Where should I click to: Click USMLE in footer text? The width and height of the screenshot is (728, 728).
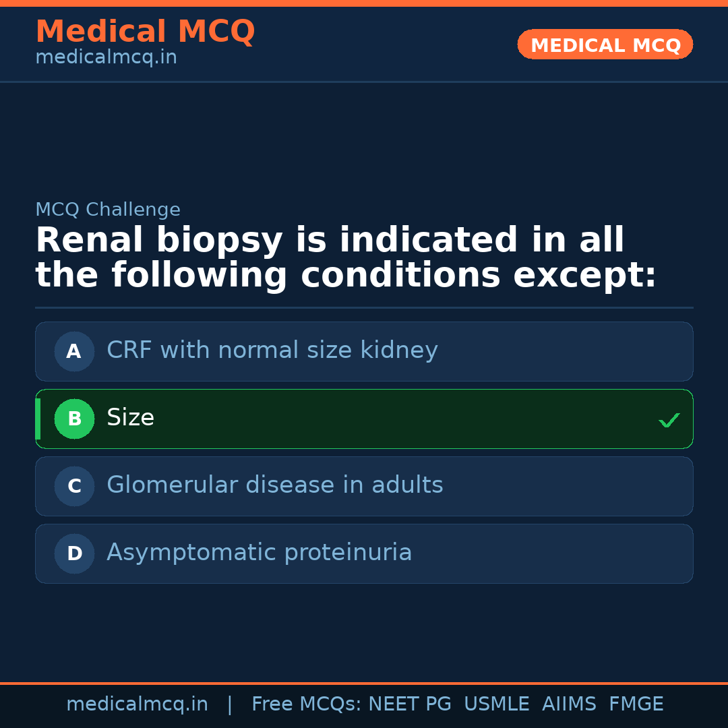tap(496, 704)
